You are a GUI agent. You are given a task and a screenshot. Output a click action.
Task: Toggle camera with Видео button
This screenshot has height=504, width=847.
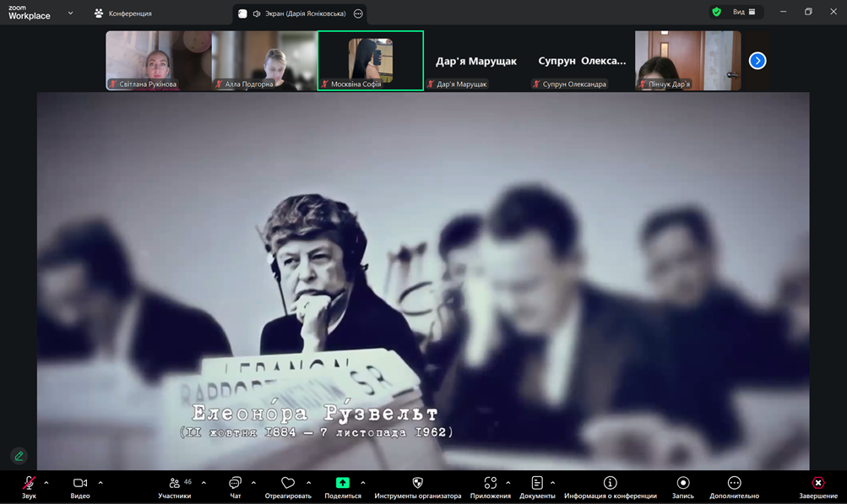click(80, 484)
